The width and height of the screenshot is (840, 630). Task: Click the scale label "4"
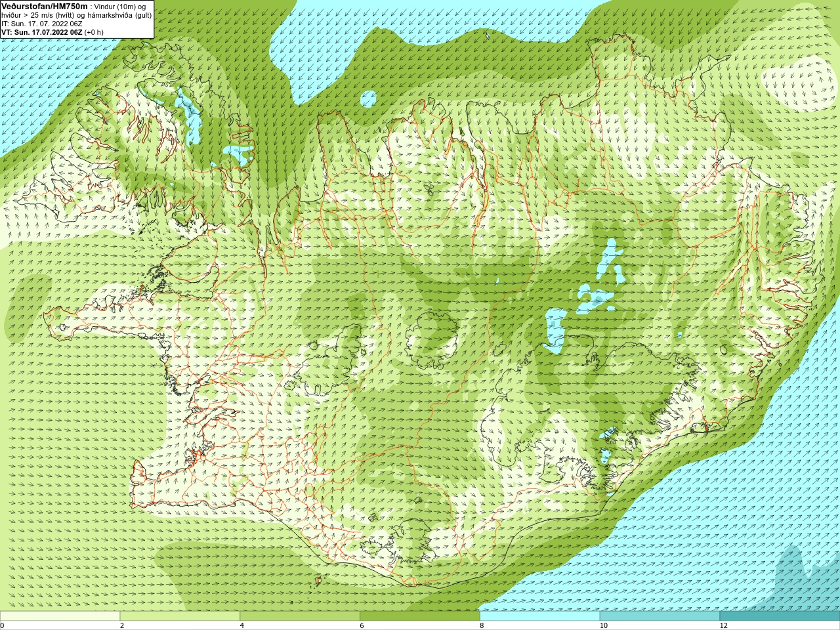[242, 625]
